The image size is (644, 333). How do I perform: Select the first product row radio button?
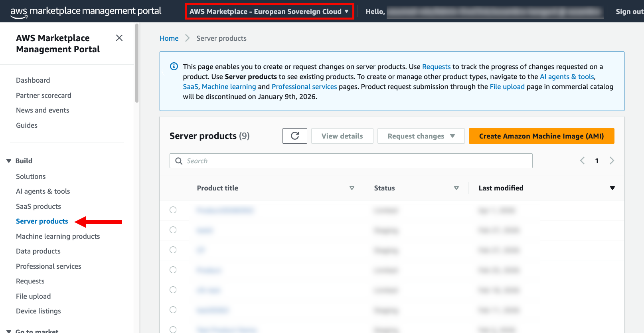[173, 210]
